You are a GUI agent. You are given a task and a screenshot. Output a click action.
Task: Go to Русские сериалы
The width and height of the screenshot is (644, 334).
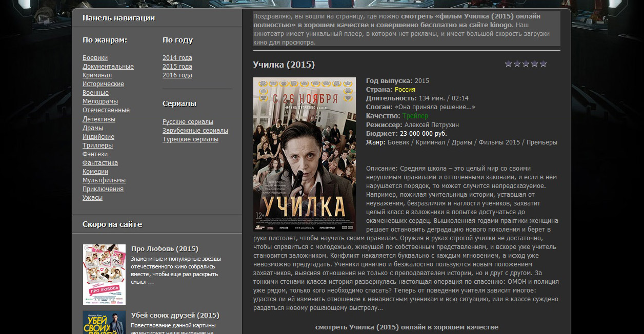(x=188, y=122)
